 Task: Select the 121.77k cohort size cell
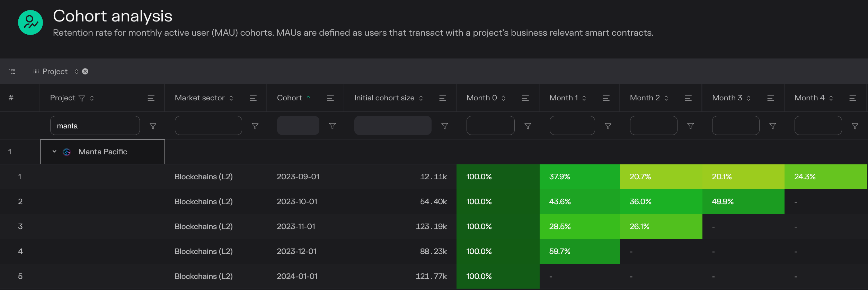(x=400, y=276)
